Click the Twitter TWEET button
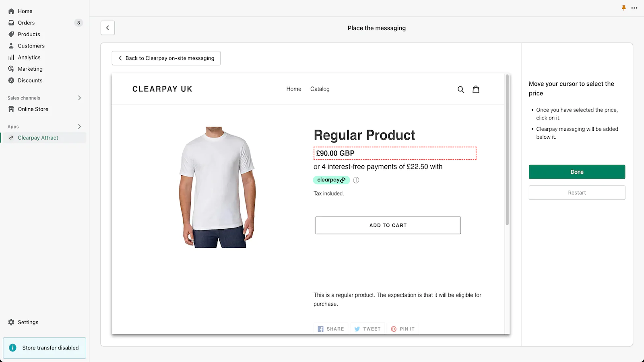Viewport: 644px width, 362px height. click(x=367, y=329)
